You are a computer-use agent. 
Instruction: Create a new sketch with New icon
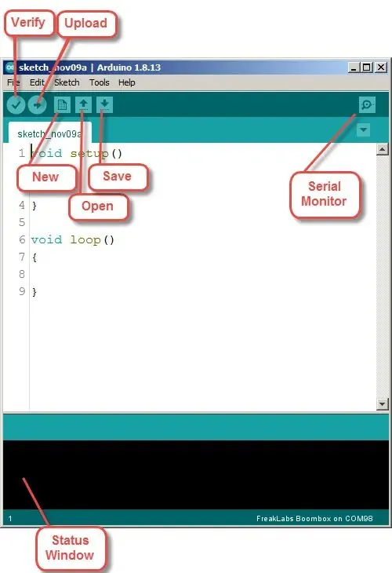coord(62,105)
